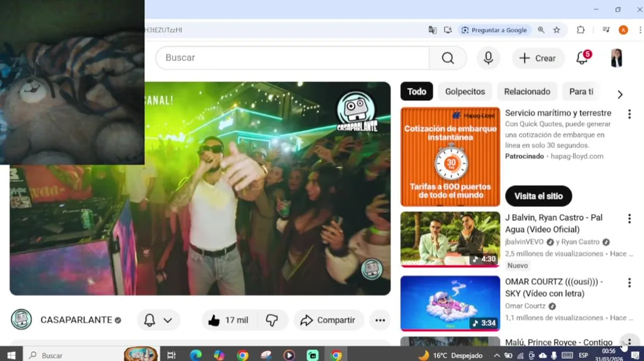
Task: Open title Servicio marítimo y terrestre
Action: 558,113
